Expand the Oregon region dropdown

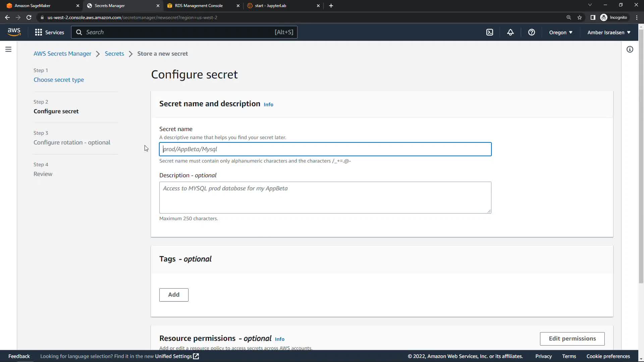point(560,32)
